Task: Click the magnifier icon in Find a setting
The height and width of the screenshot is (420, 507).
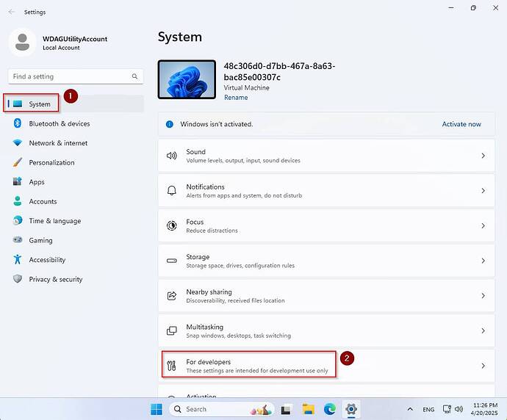Action: [x=135, y=76]
